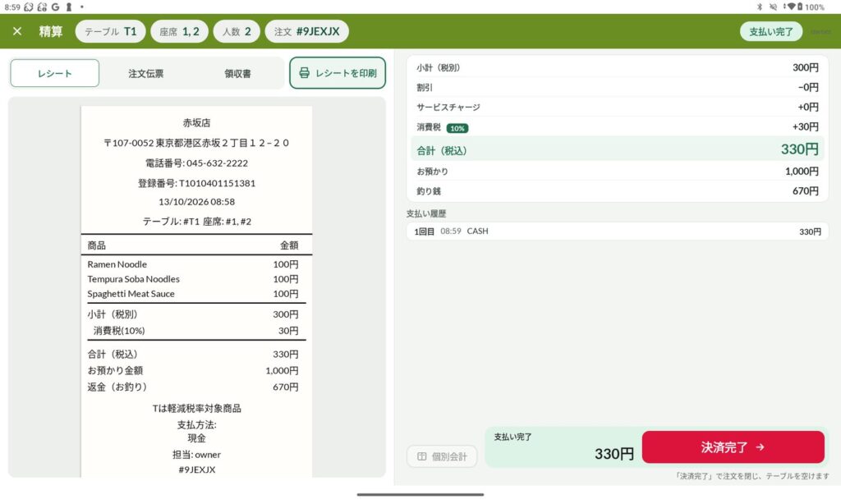Click the 割引 −0円 summary row
Viewport: 841px width, 504px height.
(x=618, y=87)
